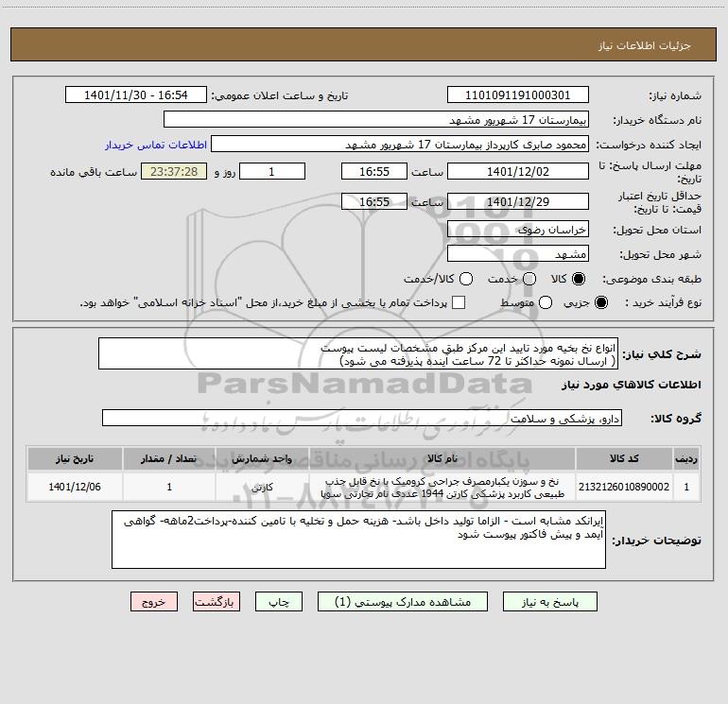Click the remaining time countdown 23:37:28
Screen dimensions: 728x704
pos(174,171)
